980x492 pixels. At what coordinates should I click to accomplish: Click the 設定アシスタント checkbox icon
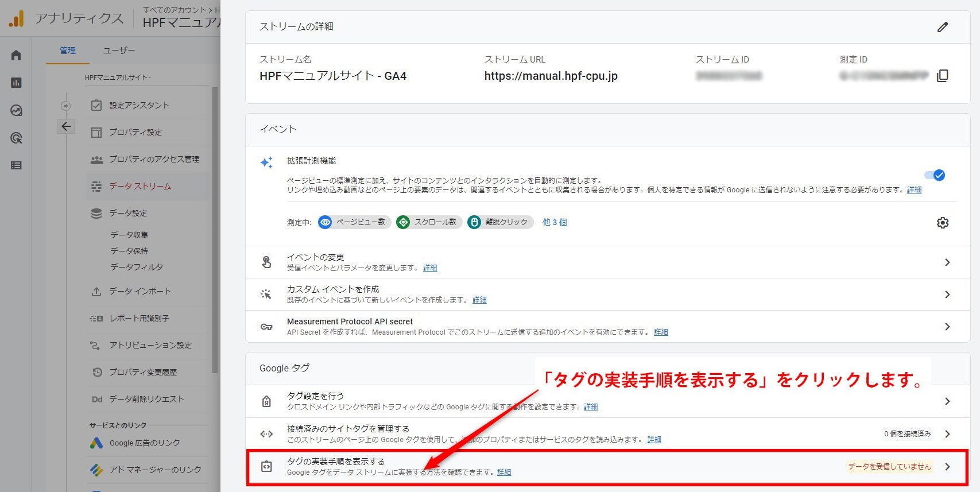coord(96,105)
